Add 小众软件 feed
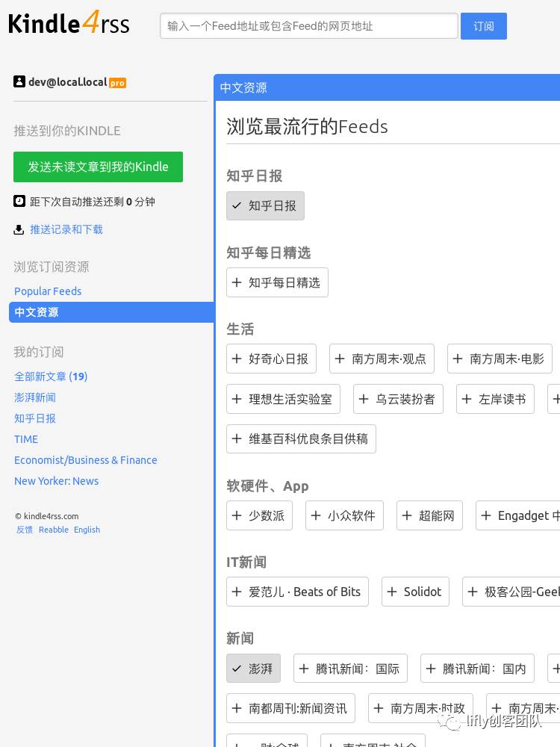Viewport: 560px width, 747px height. pos(344,515)
